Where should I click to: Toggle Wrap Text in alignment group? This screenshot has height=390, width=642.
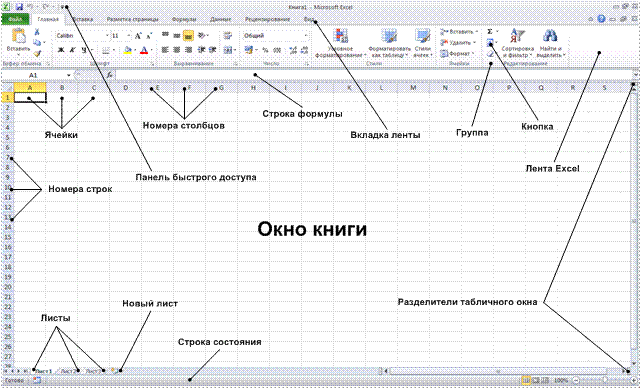tap(228, 36)
